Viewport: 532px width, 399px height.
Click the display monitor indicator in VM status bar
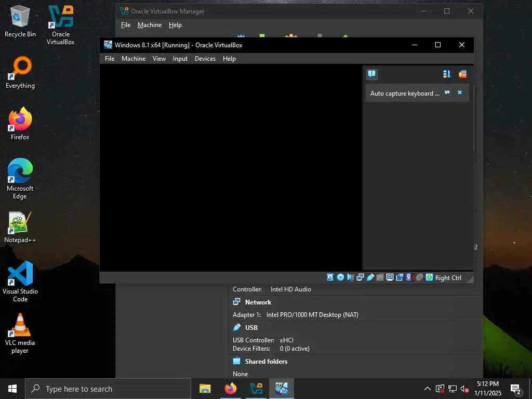pyautogui.click(x=390, y=277)
